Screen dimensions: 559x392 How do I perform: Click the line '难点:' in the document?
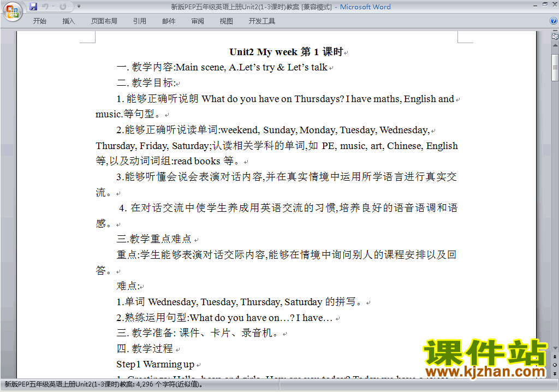click(128, 286)
